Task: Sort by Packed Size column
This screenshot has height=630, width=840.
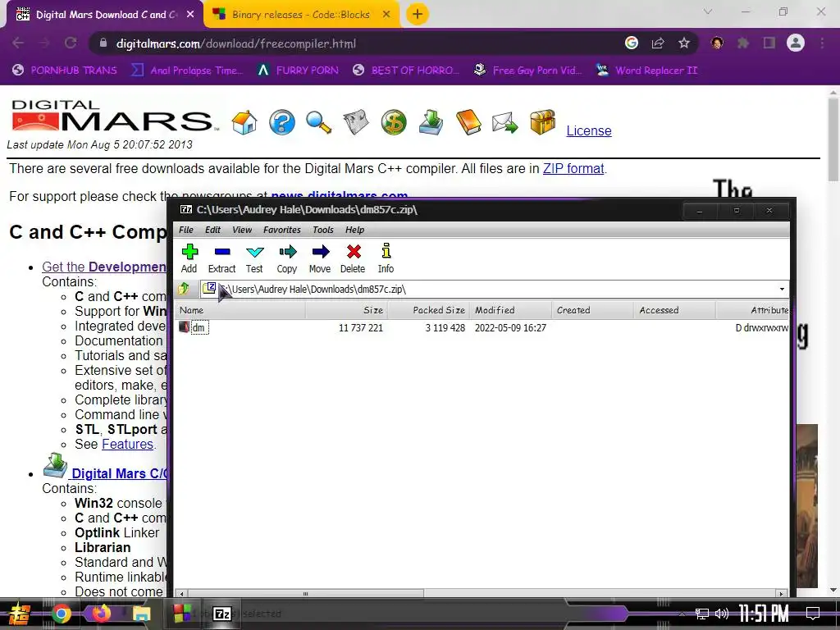Action: (428, 310)
